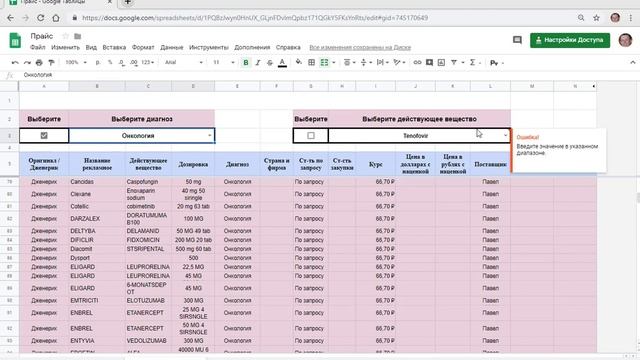The width and height of the screenshot is (640, 360).
Task: Open the fill color picker
Action: pyautogui.click(x=299, y=62)
